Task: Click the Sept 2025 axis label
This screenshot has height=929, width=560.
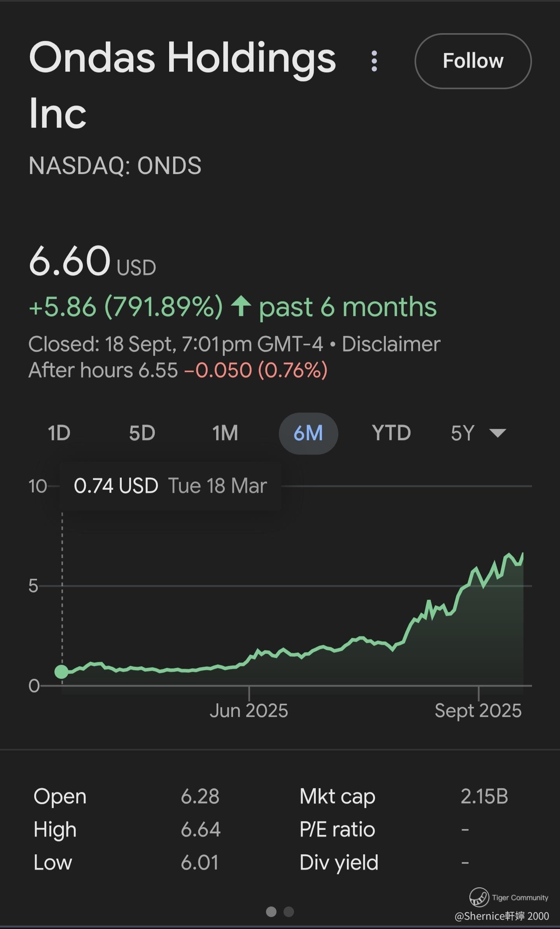Action: 478,711
